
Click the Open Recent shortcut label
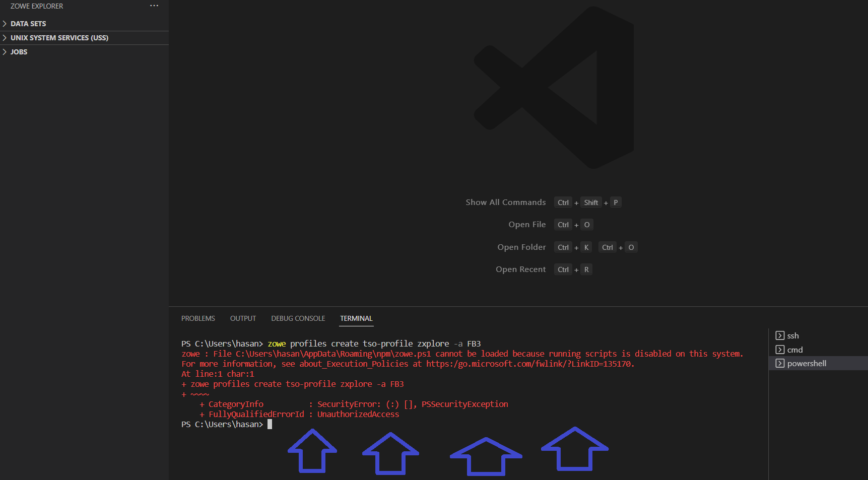click(520, 269)
